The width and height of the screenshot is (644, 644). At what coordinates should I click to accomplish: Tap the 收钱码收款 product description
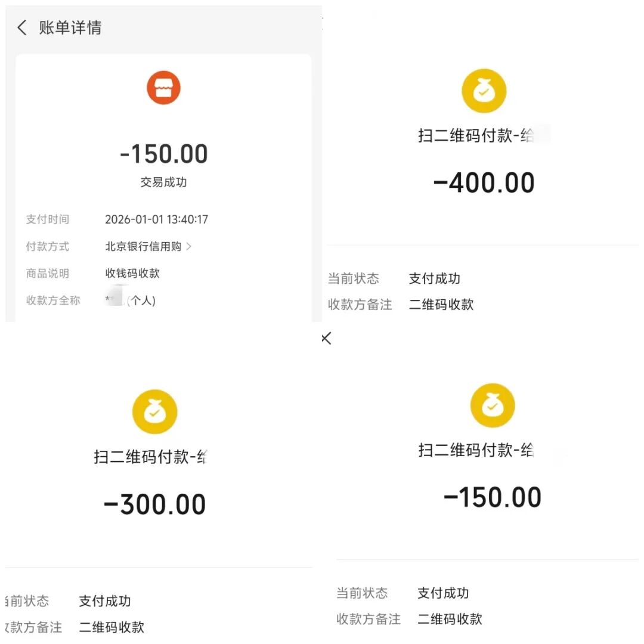click(132, 274)
